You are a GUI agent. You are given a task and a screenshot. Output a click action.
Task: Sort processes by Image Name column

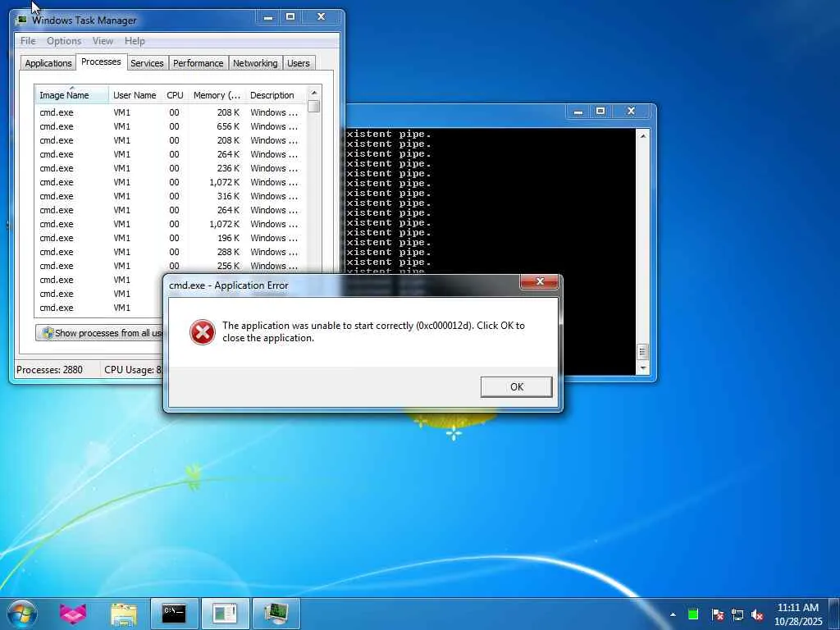pyautogui.click(x=72, y=95)
